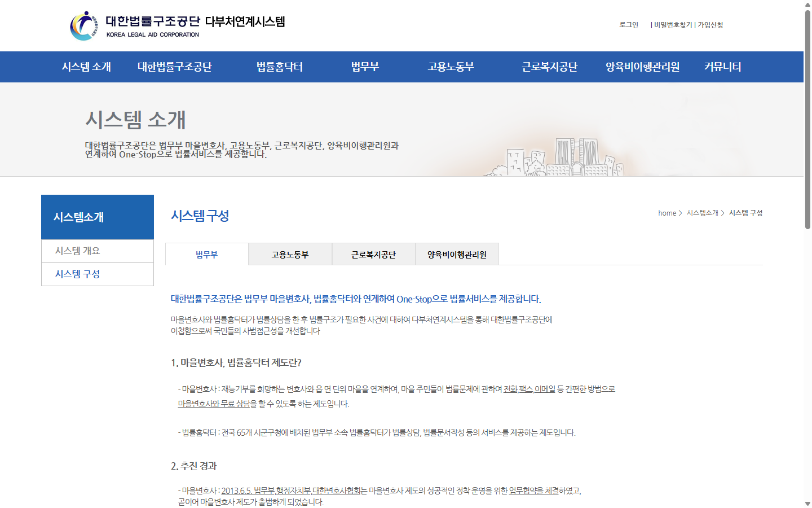812x508 pixels.
Task: Click the underlined text 전화,팩스,이메일
Action: point(529,389)
